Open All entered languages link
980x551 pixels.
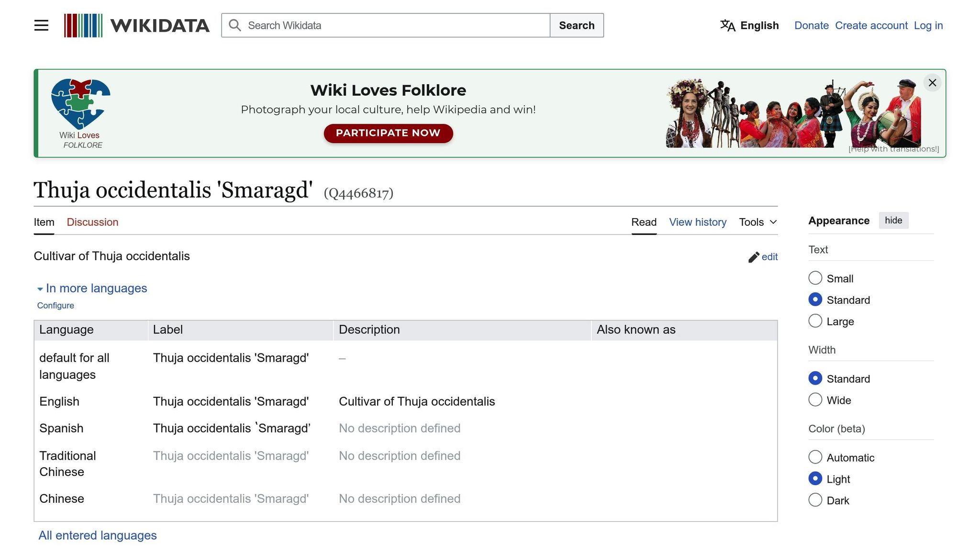98,535
